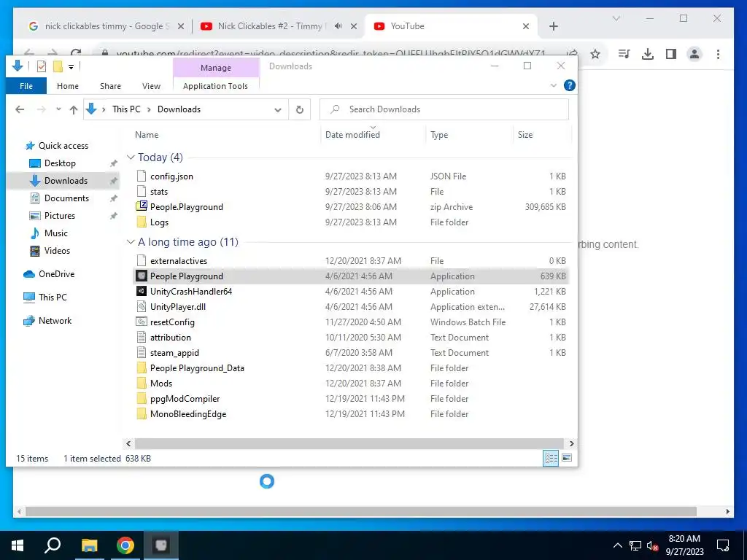The width and height of the screenshot is (747, 560).
Task: Open the notification center icon
Action: tap(723, 545)
